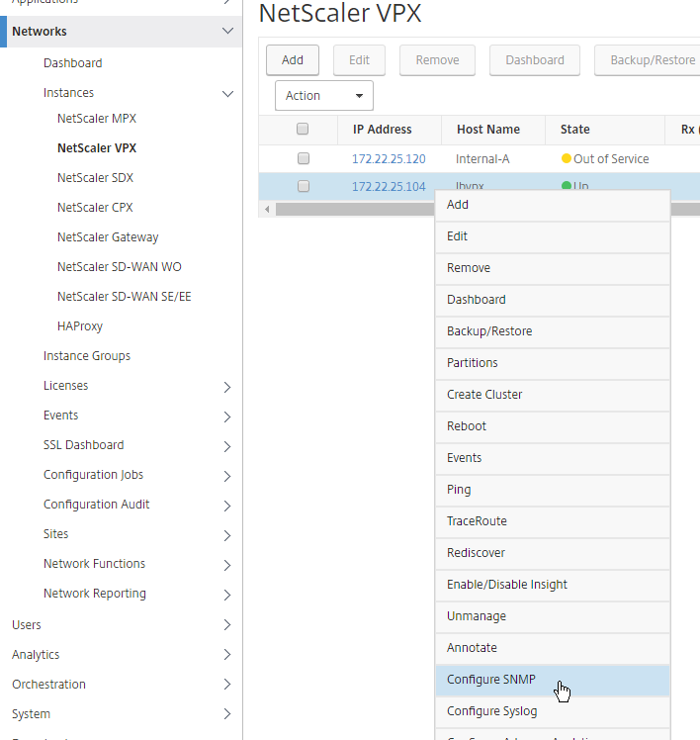Screen dimensions: 700x740
Task: Open the Action dropdown
Action: click(x=324, y=95)
